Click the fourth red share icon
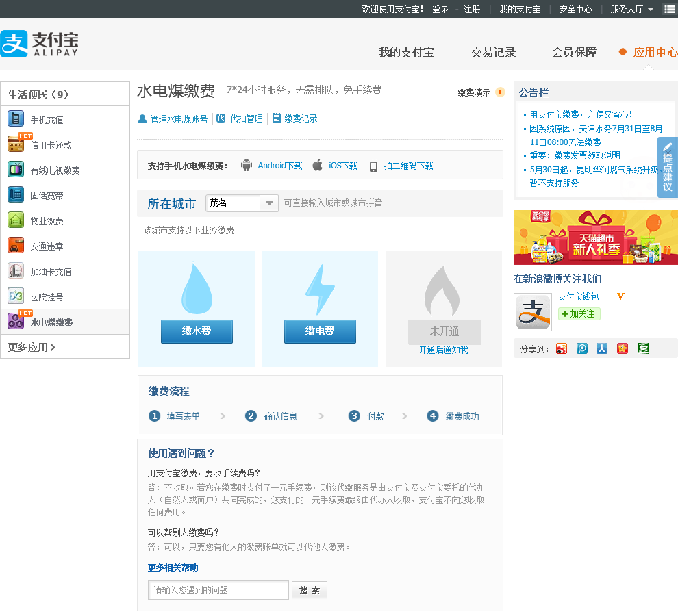The width and height of the screenshot is (678, 616). pos(623,348)
